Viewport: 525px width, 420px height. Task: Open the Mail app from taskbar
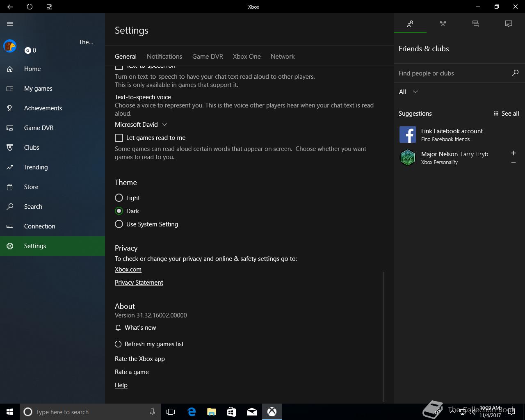pos(252,412)
